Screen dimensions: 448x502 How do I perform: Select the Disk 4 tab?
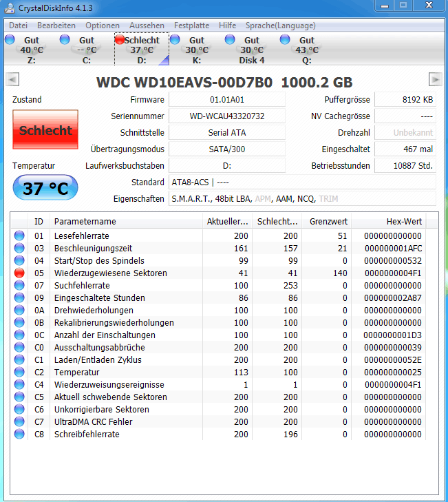[252, 50]
